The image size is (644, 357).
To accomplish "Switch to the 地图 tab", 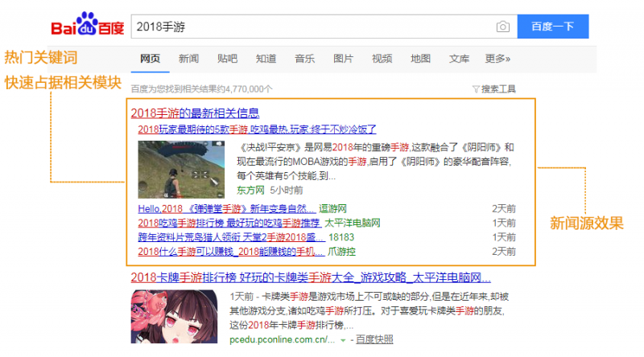I will (x=420, y=59).
